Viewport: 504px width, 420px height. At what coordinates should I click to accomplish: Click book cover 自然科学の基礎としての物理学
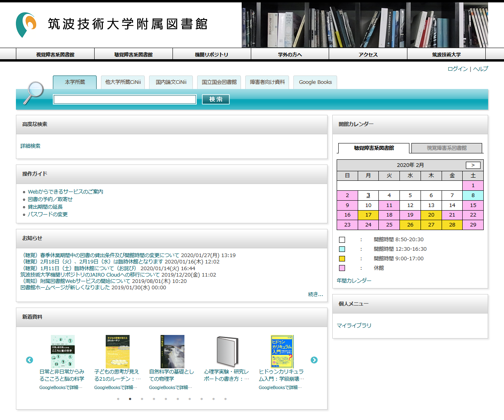click(x=172, y=352)
